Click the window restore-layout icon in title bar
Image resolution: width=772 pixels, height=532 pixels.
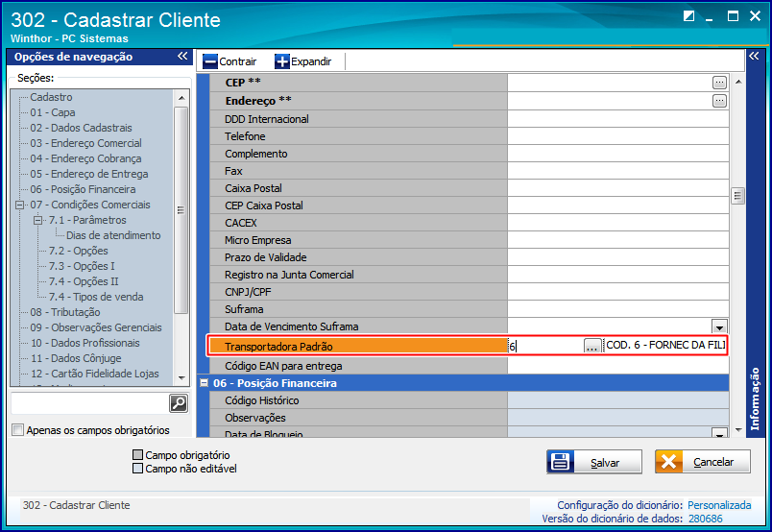tap(688, 15)
